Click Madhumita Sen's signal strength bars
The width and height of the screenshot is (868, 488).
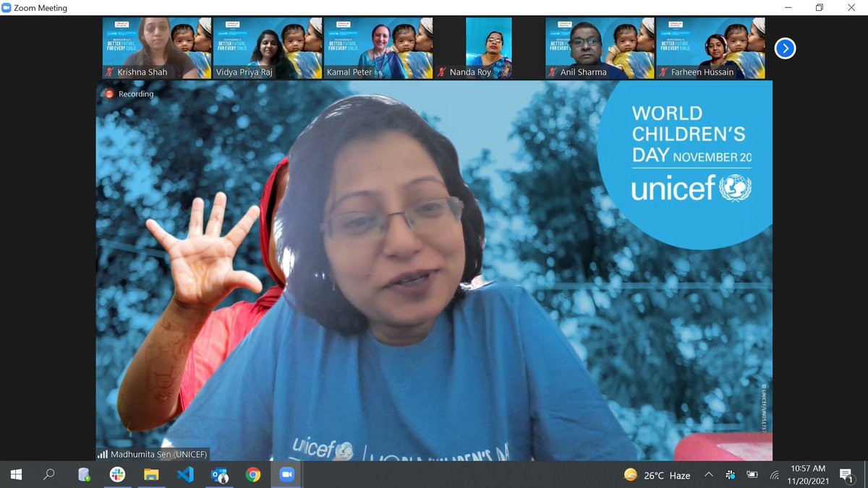click(102, 454)
